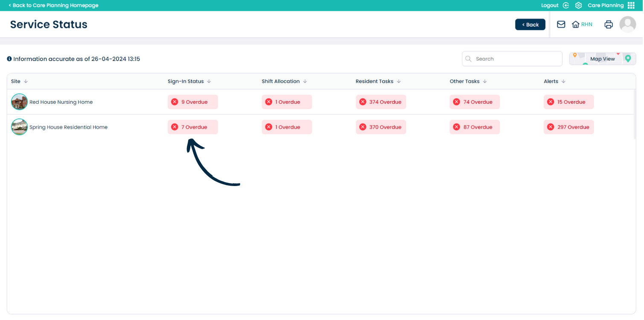Go back to Care Planning Homepage
This screenshot has height=320, width=644.
pyautogui.click(x=53, y=6)
